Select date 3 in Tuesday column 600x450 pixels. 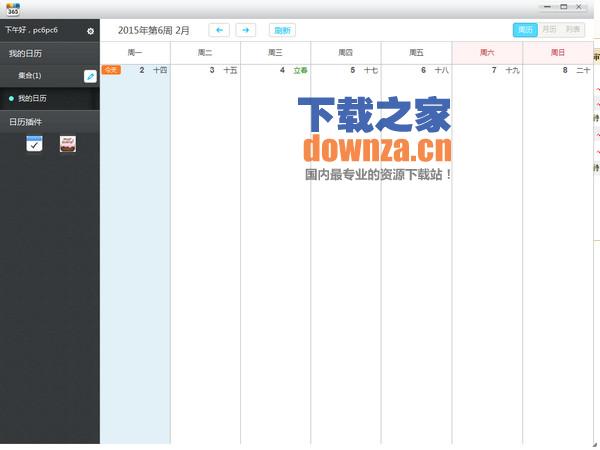(x=212, y=70)
